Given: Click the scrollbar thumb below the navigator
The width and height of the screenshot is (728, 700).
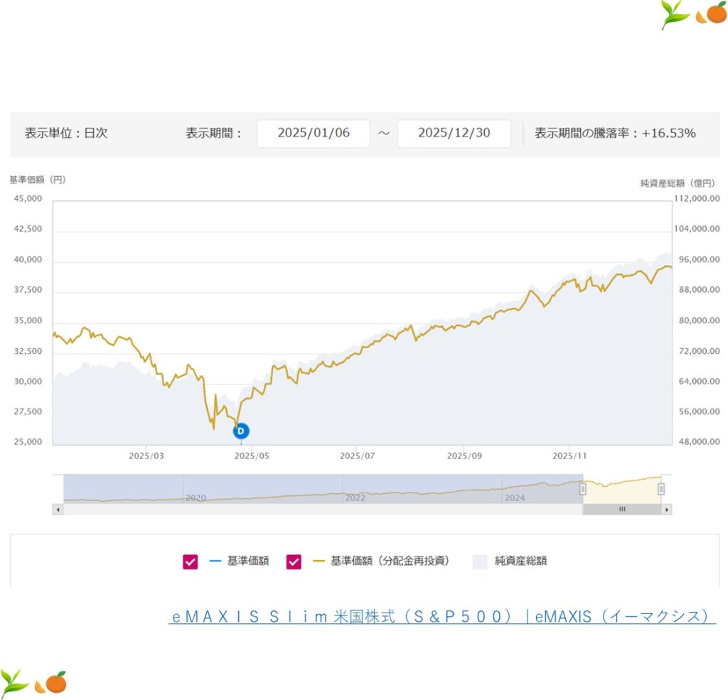Looking at the screenshot, I should click(621, 510).
